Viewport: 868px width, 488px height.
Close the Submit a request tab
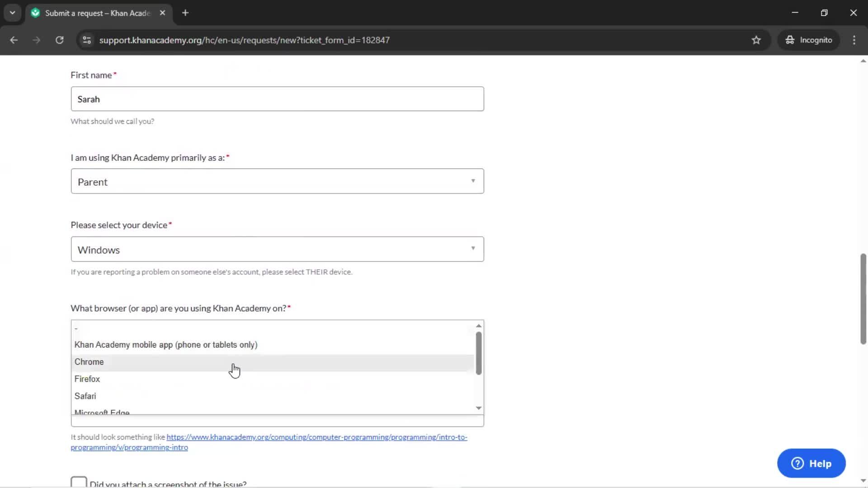162,13
